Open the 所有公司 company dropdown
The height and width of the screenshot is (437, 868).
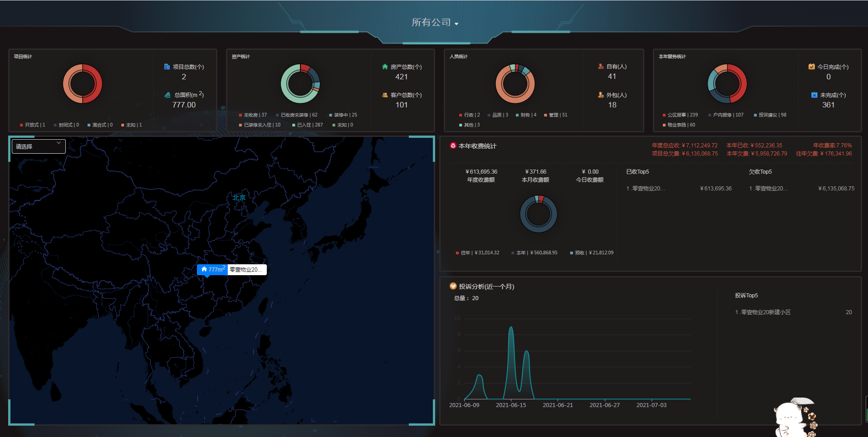pyautogui.click(x=435, y=22)
